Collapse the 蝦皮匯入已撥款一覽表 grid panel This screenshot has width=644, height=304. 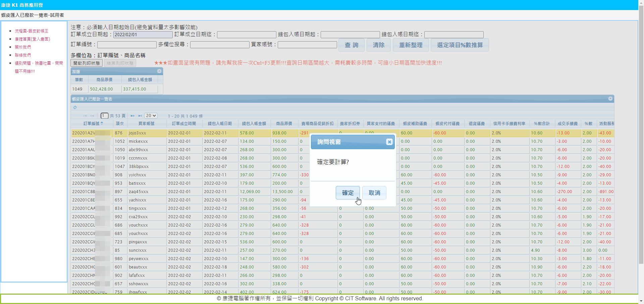[610, 99]
